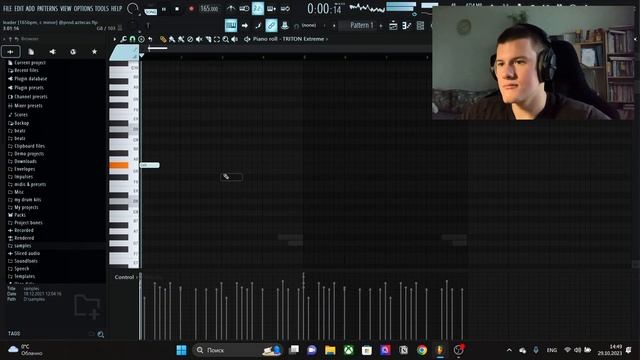Screen dimensions: 640x360
Task: Expand Sliced audio folder
Action: [x=24, y=253]
